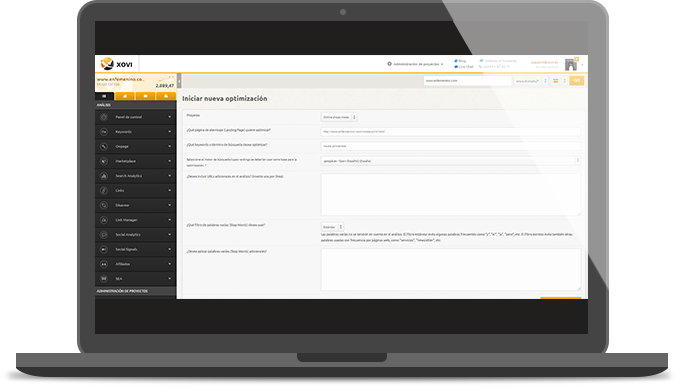678x387 pixels.
Task: Click the domain trend sparkline chart
Action: point(166,79)
